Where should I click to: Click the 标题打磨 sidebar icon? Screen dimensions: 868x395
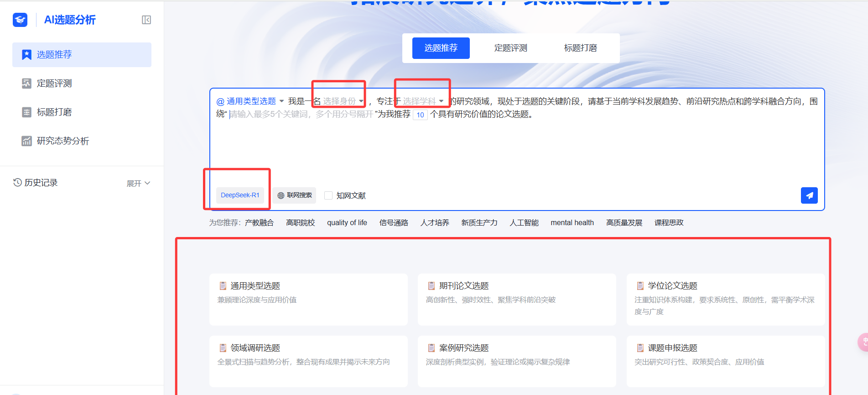point(27,112)
